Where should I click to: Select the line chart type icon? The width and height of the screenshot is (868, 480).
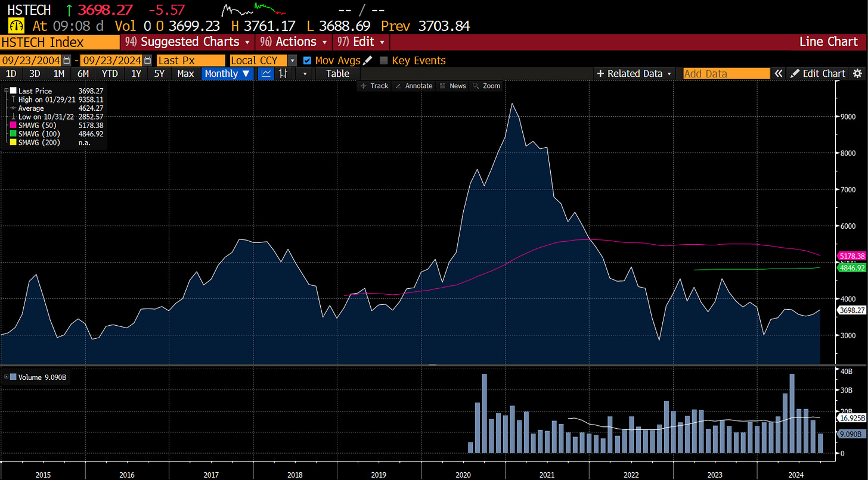(266, 74)
